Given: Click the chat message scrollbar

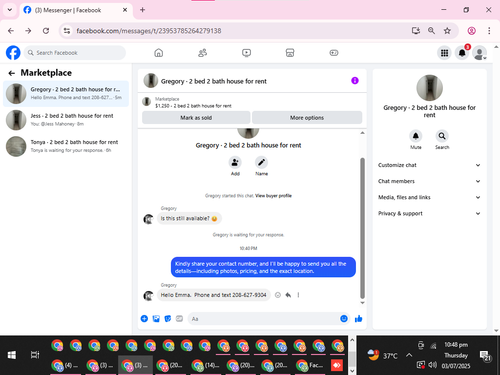Looking at the screenshot, I should click(x=362, y=228).
